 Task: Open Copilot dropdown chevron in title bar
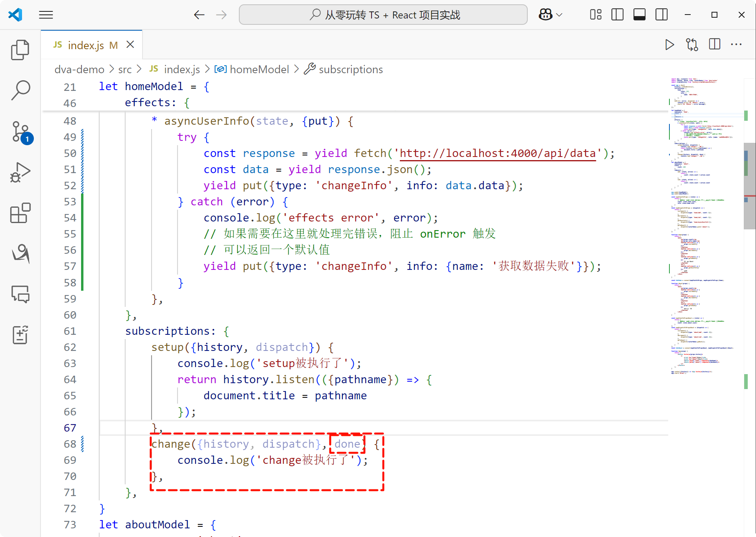(559, 15)
